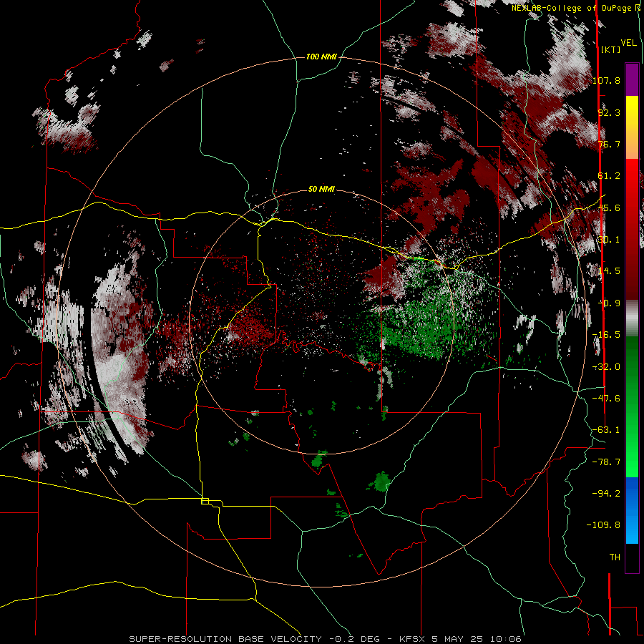Click the 14.5 value on velocity scale
The width and height of the screenshot is (644, 644).
pos(609,271)
